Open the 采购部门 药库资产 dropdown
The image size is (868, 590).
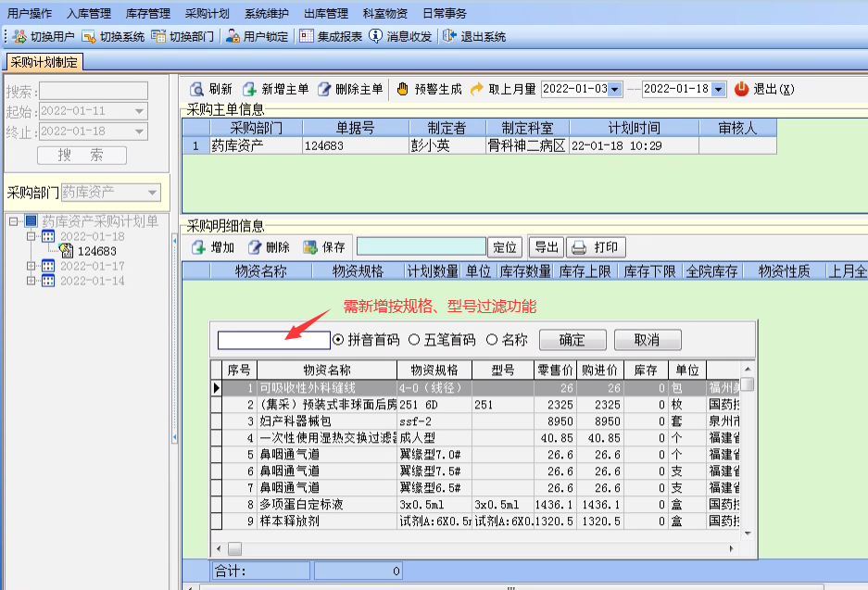(152, 193)
